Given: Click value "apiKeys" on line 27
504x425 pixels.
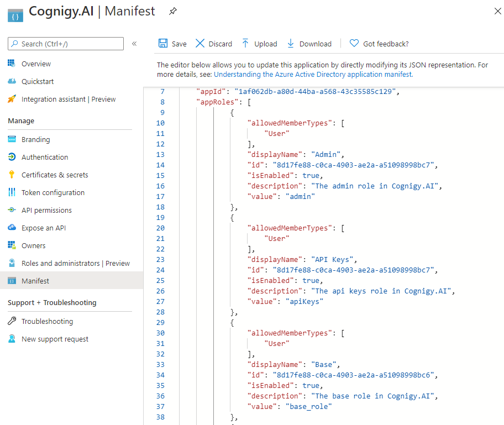Looking at the screenshot, I should tap(305, 302).
